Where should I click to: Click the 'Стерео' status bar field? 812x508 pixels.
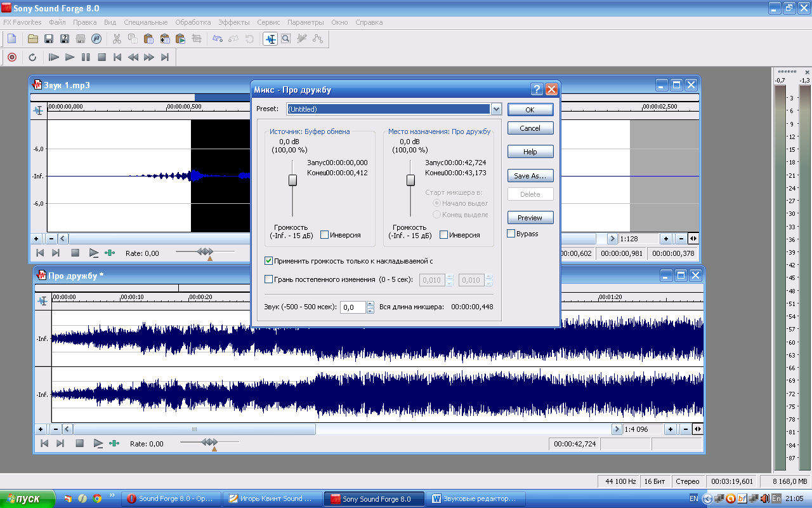tap(687, 481)
